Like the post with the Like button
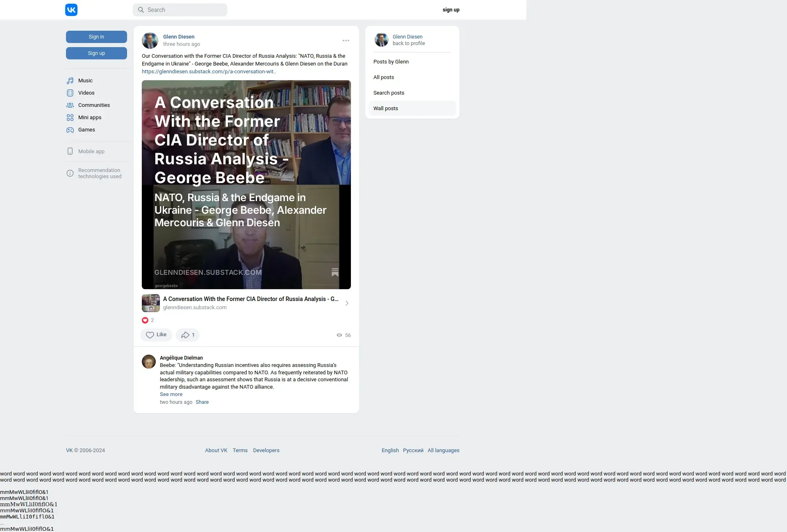The height and width of the screenshot is (532, 787). click(156, 335)
